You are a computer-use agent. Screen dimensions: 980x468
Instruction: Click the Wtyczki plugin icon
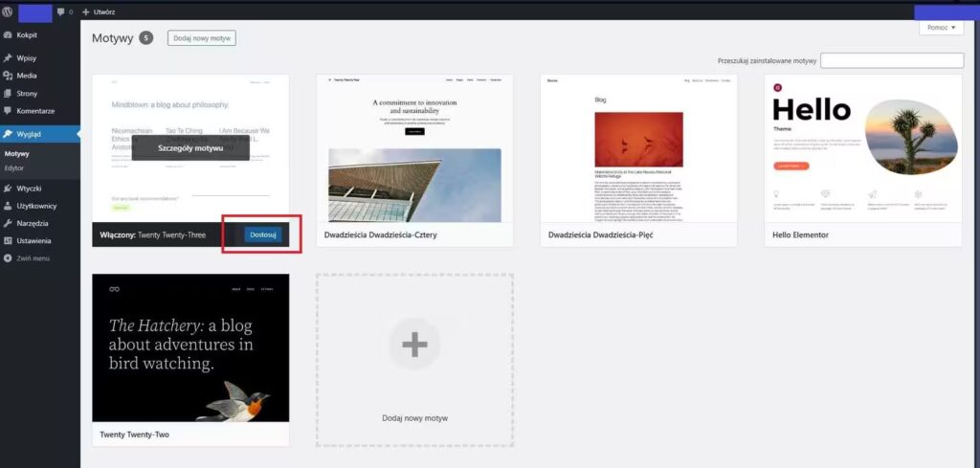(8, 189)
